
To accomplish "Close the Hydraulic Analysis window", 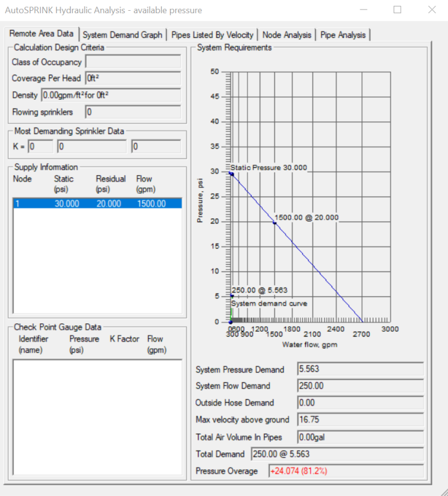I will (432, 10).
